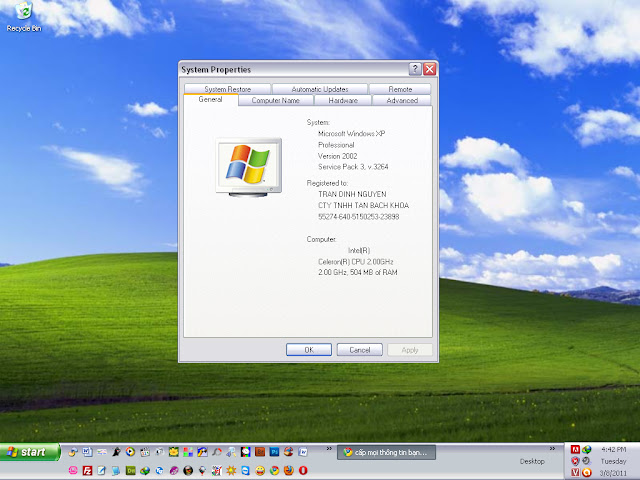Launch Windows Media Player from quick launch
Screen dimensions: 640x480
(x=130, y=451)
